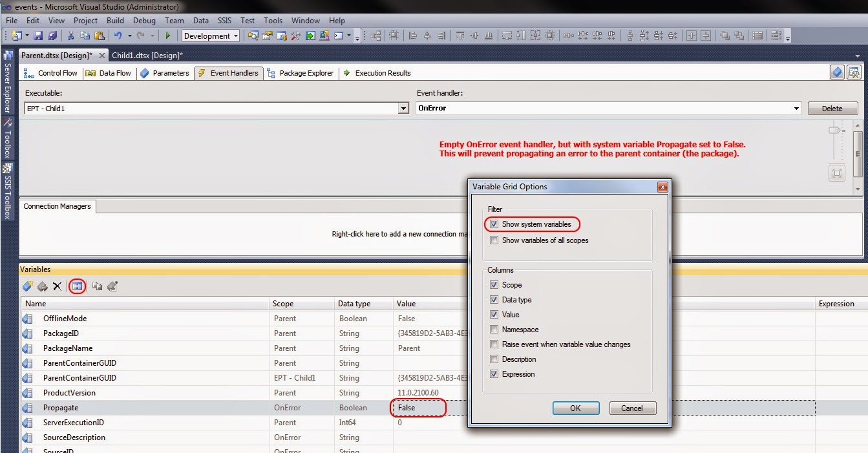The image size is (868, 453).
Task: Click the Delete event handler button
Action: pos(832,109)
